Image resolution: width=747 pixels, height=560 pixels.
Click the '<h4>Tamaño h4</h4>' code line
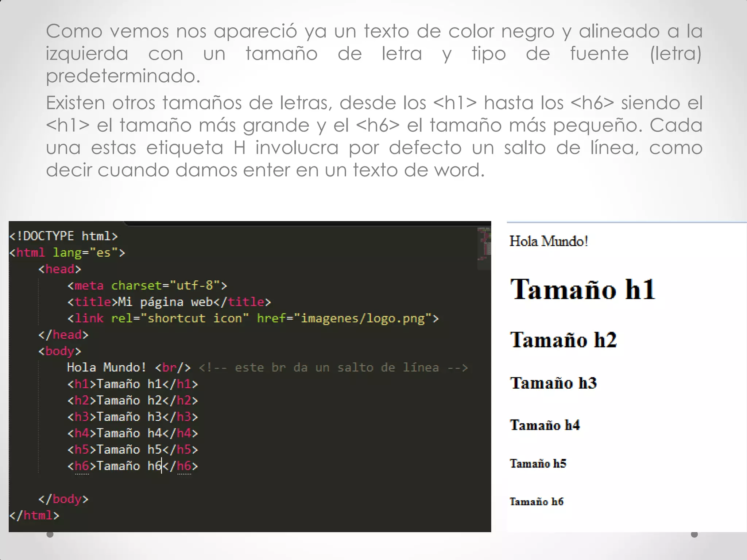(132, 433)
